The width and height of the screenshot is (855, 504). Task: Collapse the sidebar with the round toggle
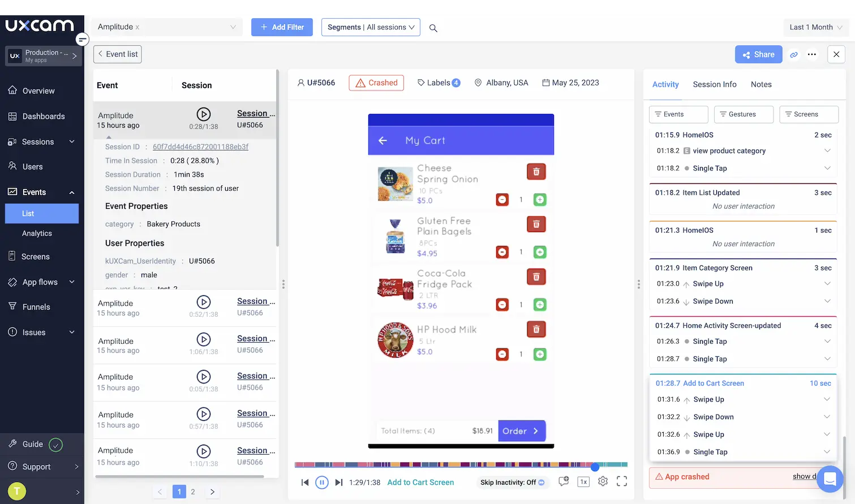coord(83,39)
